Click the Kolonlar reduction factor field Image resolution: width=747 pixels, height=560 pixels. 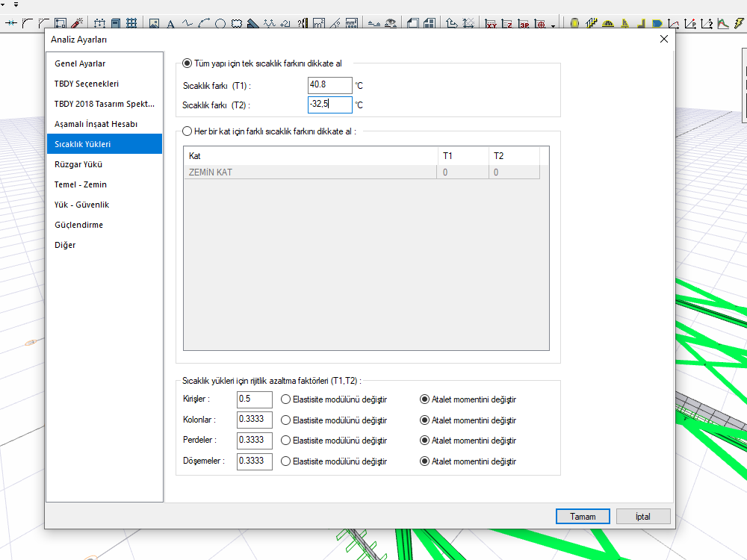(254, 420)
